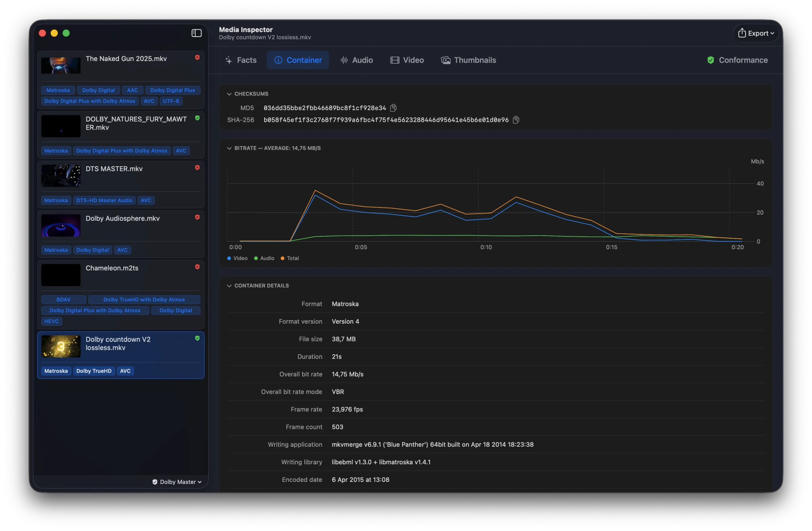Select the Chameleon.m2ts thumbnail
This screenshot has height=531, width=812.
(x=61, y=275)
